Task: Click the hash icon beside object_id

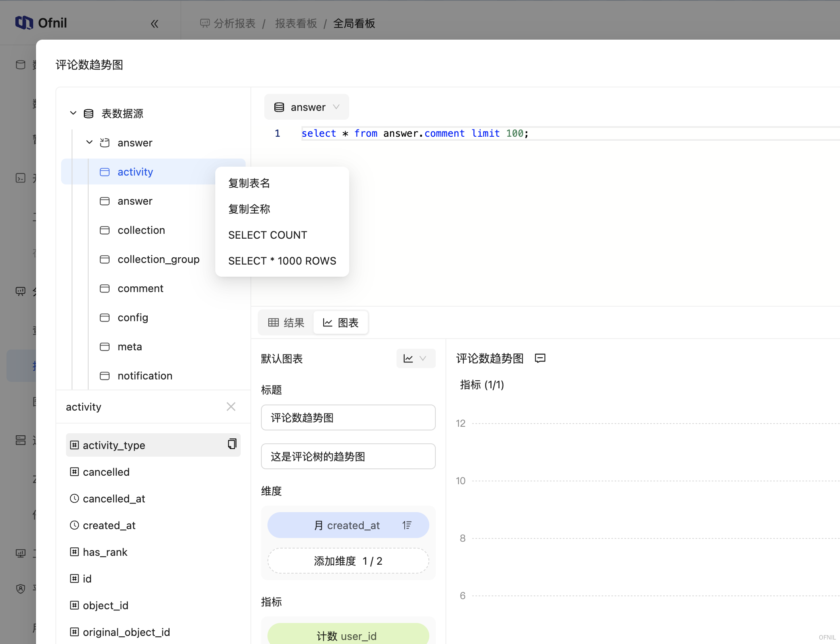Action: click(74, 605)
